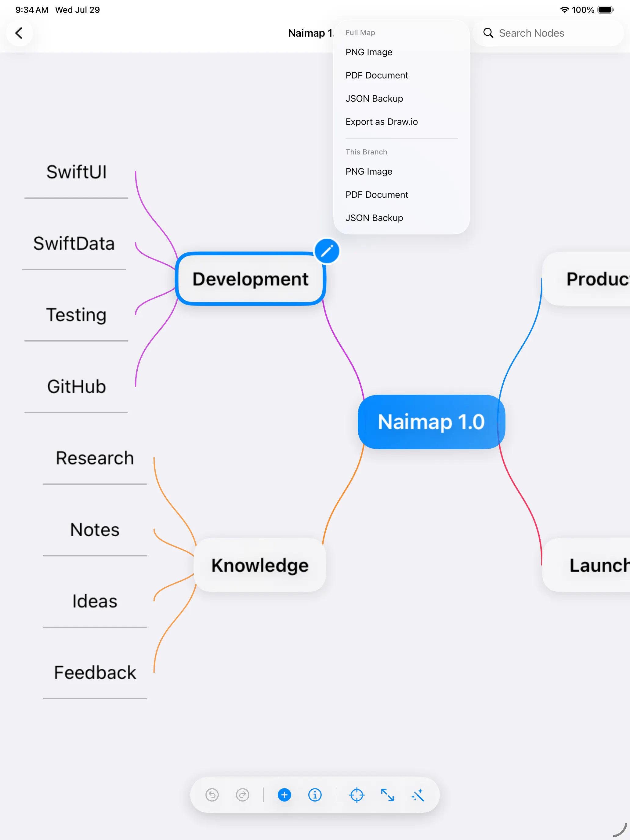The height and width of the screenshot is (840, 630).
Task: Select the Feedback leaf node
Action: [x=95, y=672]
